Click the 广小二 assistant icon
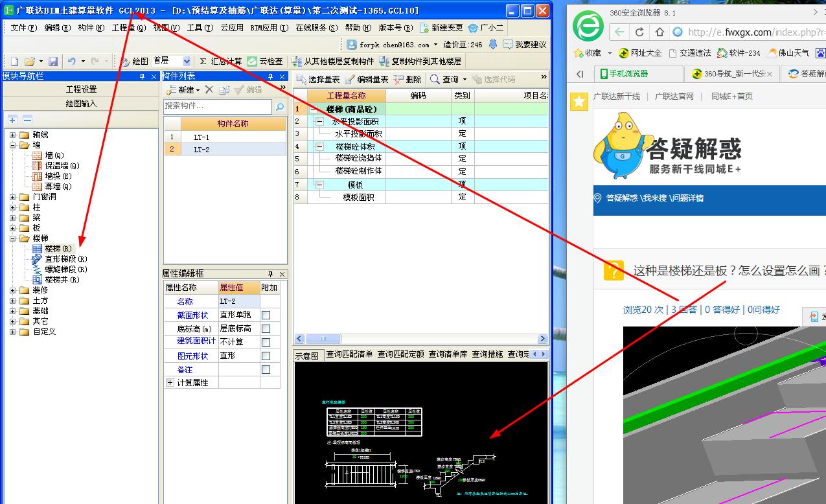 [486, 28]
